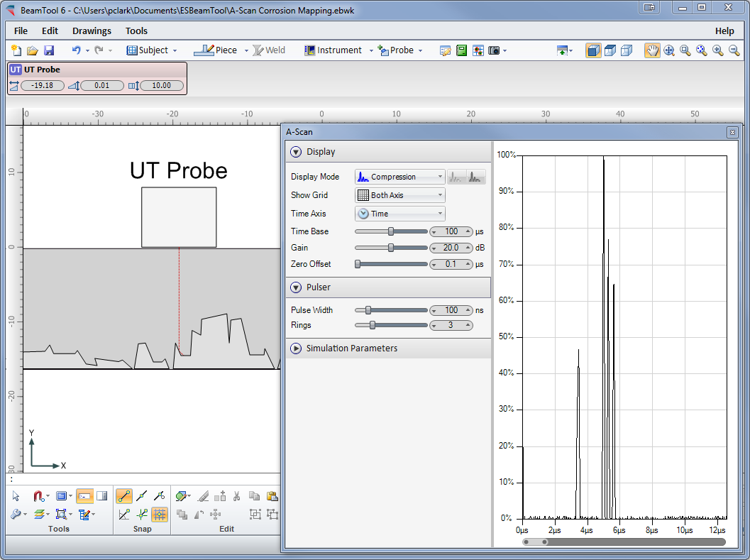
Task: Click the shape drawing tool in Edit panel
Action: [x=181, y=496]
